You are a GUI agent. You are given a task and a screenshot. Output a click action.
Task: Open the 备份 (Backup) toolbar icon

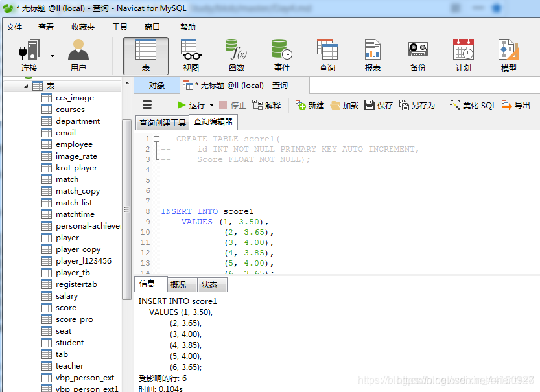pyautogui.click(x=417, y=55)
